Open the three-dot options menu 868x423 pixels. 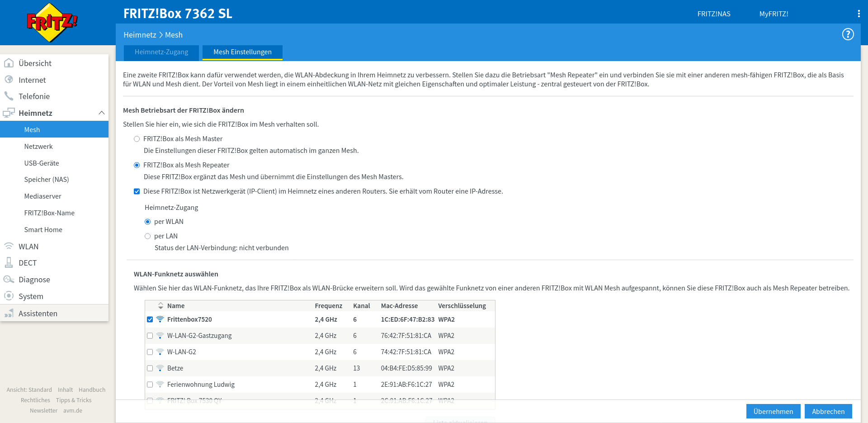[x=859, y=14]
